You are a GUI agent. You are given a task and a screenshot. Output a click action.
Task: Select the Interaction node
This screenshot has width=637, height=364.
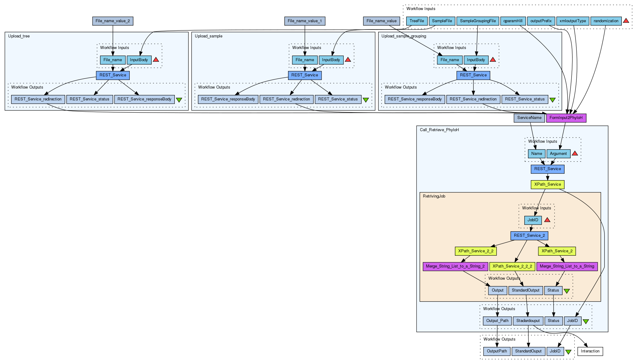tap(590, 351)
